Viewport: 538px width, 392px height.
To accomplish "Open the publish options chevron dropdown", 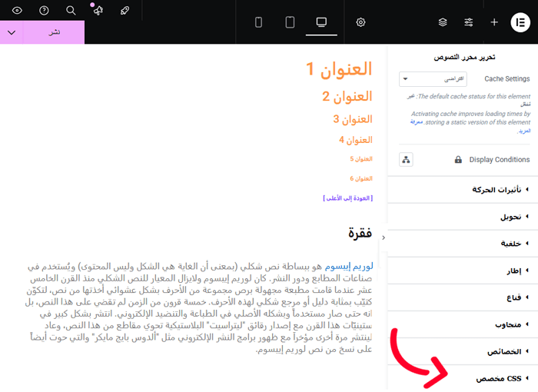I will 12,32.
